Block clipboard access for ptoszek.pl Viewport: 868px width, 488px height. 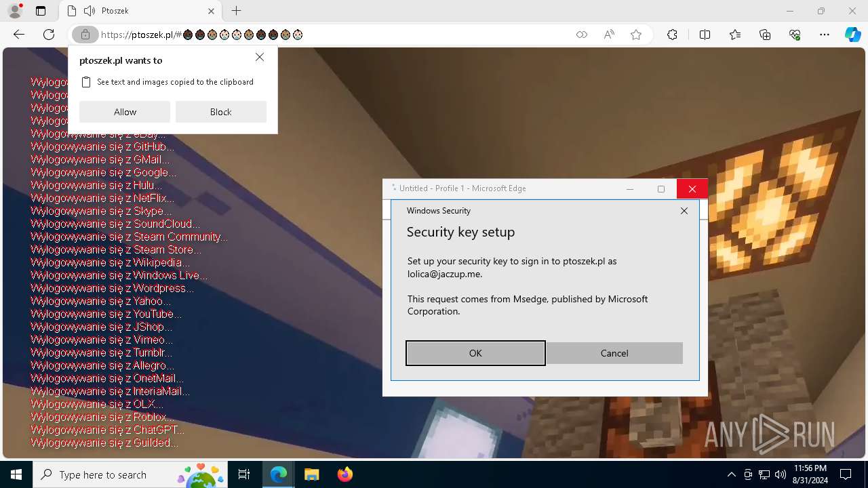click(221, 112)
